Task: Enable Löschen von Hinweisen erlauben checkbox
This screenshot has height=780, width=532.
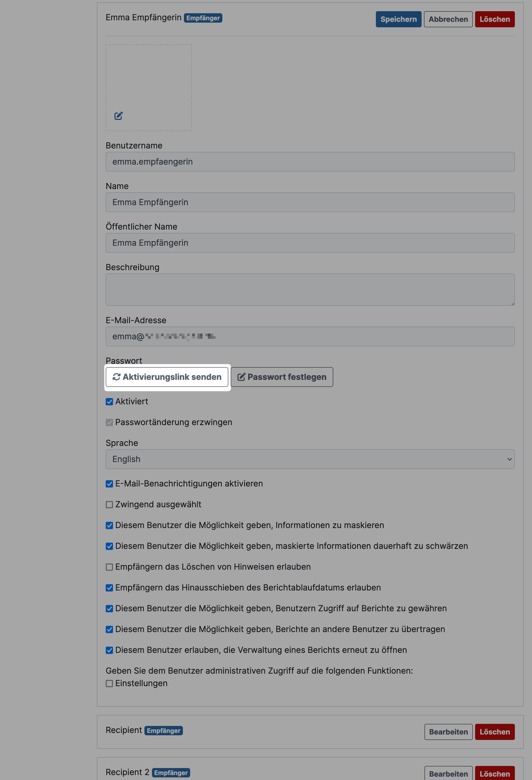Action: point(109,567)
